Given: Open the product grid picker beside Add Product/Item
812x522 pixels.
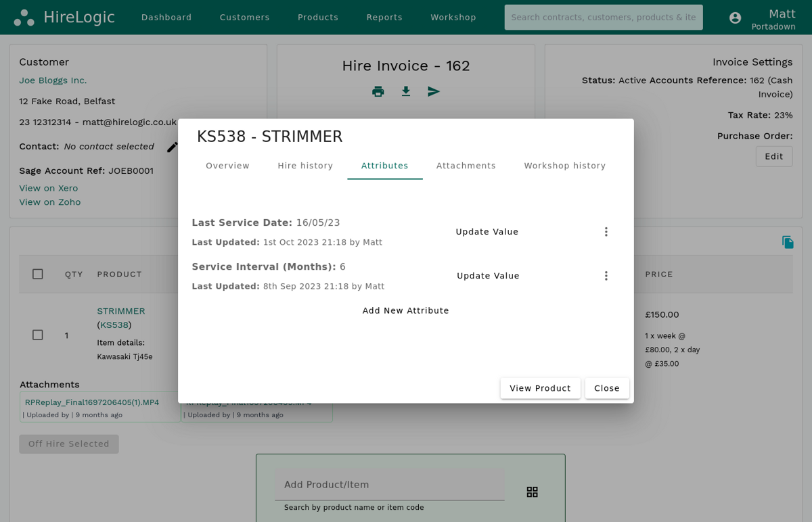Looking at the screenshot, I should (x=532, y=492).
